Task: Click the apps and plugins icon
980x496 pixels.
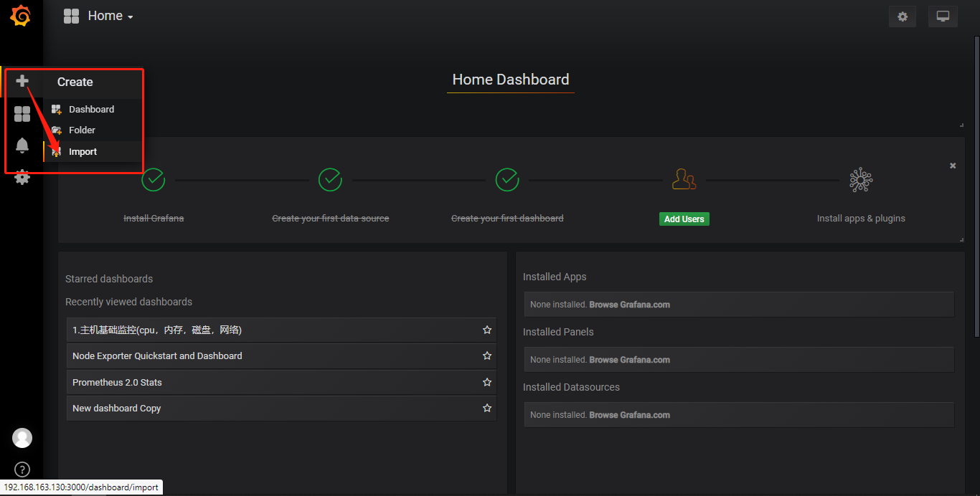Action: click(861, 179)
